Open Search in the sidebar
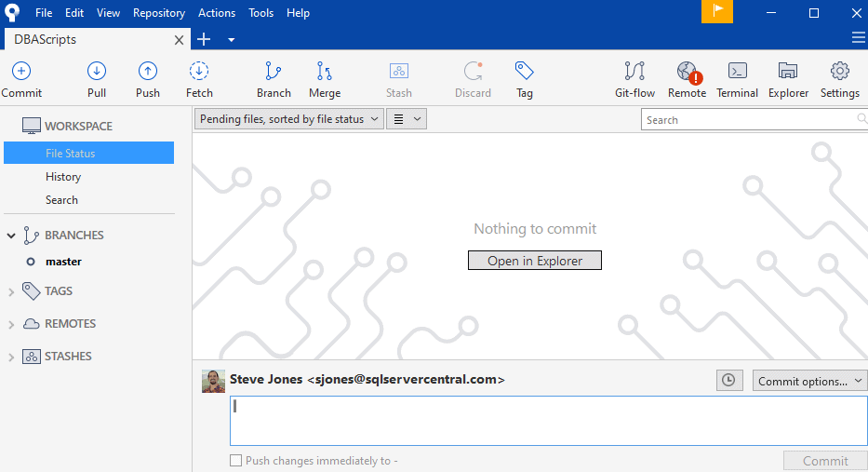 (61, 200)
